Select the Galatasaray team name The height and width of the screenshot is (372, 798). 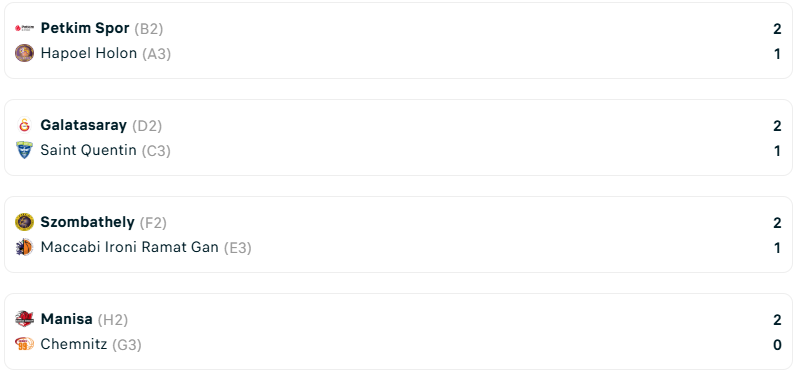(83, 125)
